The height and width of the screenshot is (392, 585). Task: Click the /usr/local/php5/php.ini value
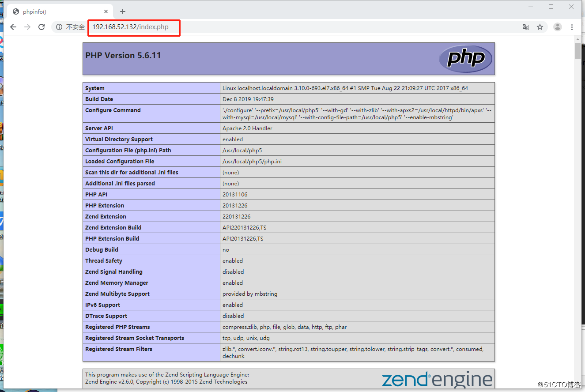click(x=252, y=162)
